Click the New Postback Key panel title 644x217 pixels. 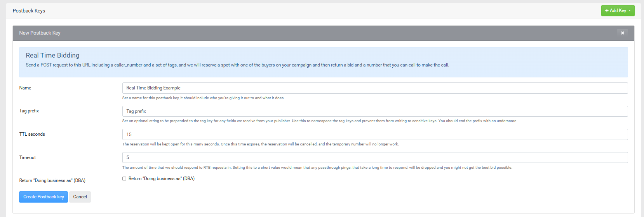pyautogui.click(x=40, y=33)
